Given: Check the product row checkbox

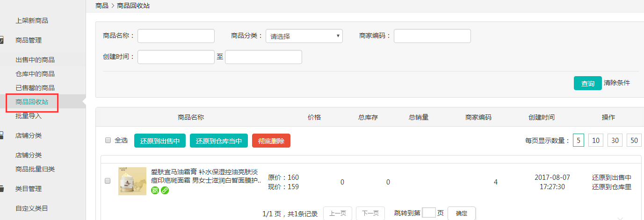Looking at the screenshot, I should pyautogui.click(x=108, y=181).
